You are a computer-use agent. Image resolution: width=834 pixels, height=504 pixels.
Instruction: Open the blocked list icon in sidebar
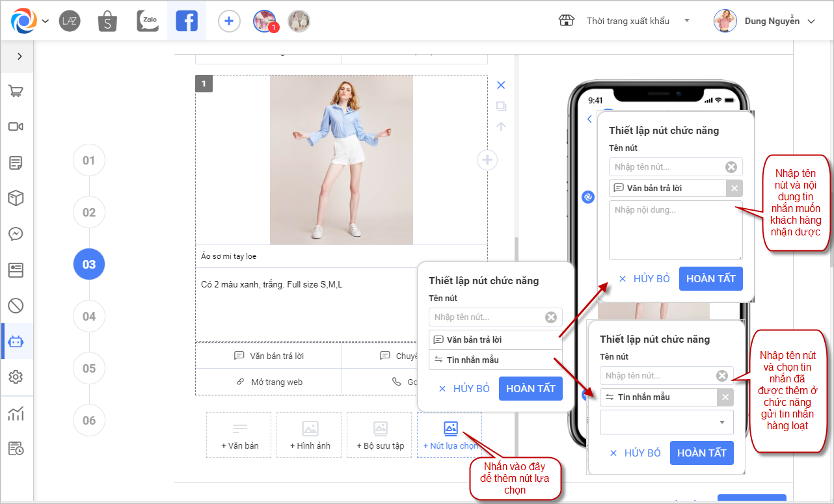click(16, 305)
